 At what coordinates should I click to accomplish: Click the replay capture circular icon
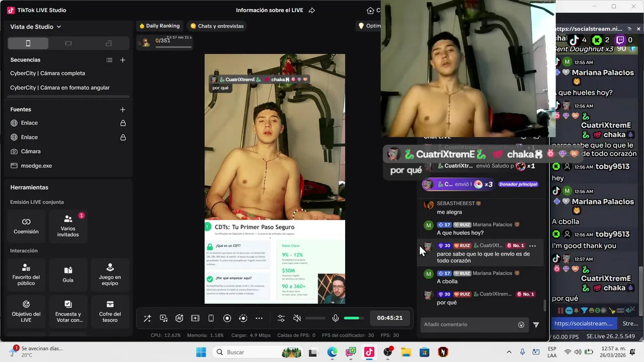pos(243,318)
